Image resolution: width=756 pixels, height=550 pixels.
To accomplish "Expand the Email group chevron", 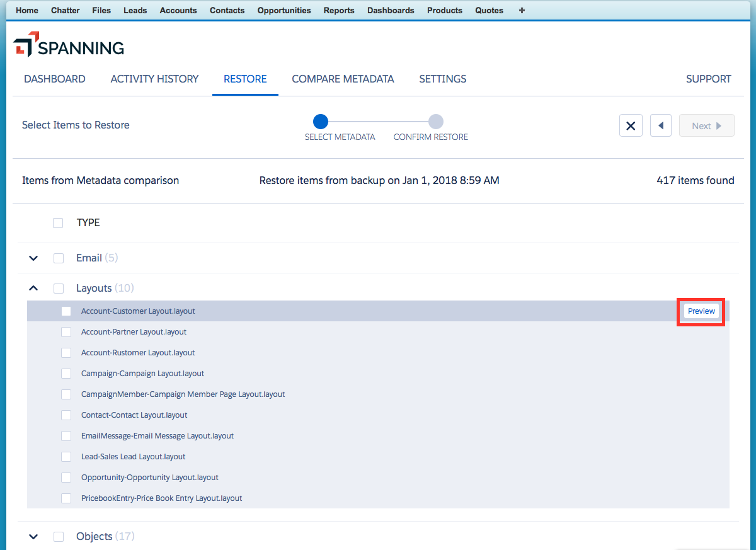I will click(34, 258).
